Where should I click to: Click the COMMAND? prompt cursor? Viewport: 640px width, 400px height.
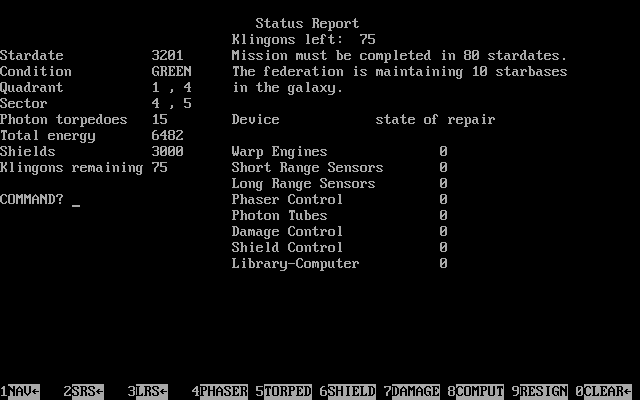76,200
